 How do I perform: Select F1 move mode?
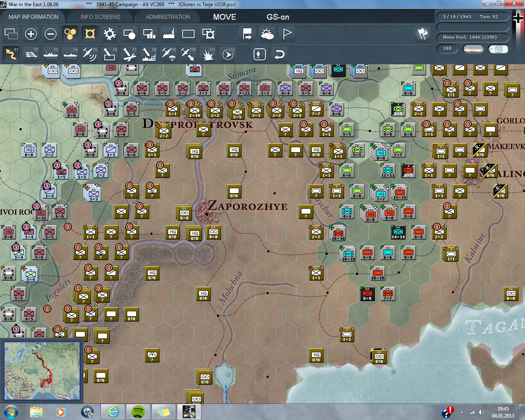pos(11,54)
